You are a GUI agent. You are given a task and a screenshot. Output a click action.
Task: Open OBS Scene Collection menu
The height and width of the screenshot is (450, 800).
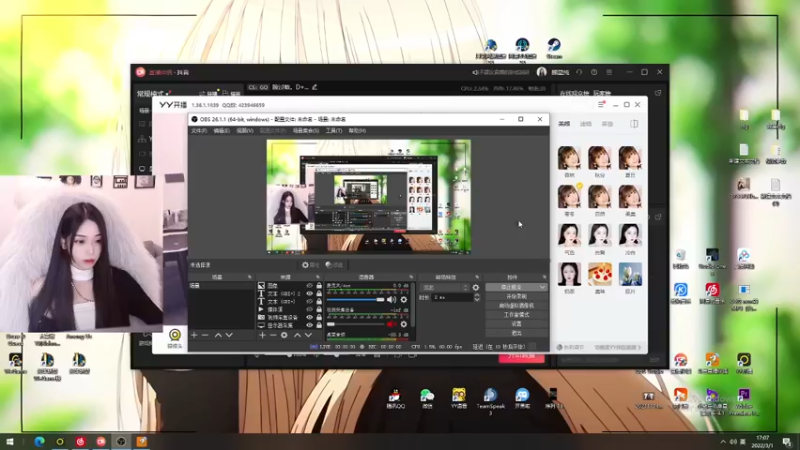tap(306, 131)
